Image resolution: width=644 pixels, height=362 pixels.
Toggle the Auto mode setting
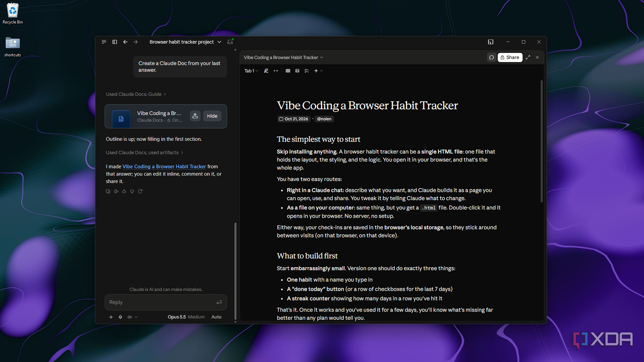pyautogui.click(x=216, y=317)
